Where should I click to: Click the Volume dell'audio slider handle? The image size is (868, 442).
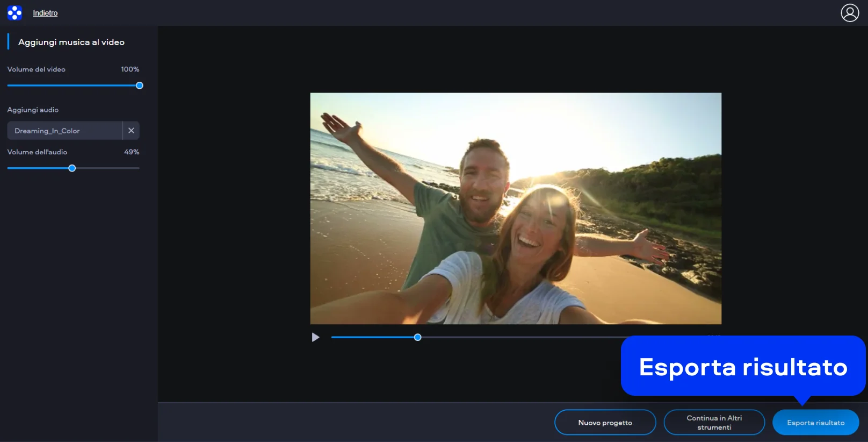point(72,168)
